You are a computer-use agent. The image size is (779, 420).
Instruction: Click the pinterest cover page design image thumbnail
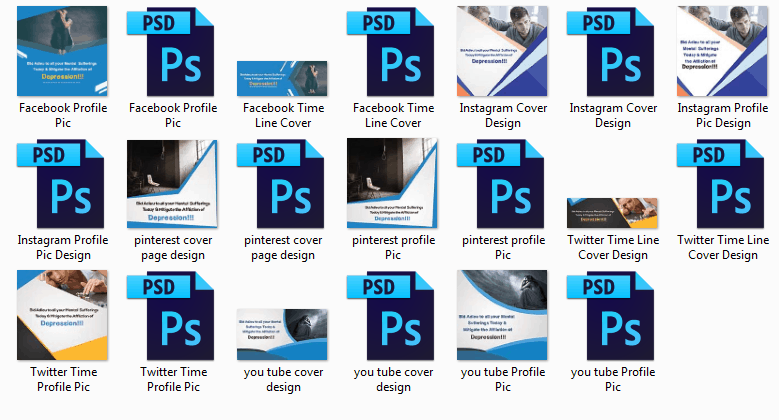click(173, 185)
